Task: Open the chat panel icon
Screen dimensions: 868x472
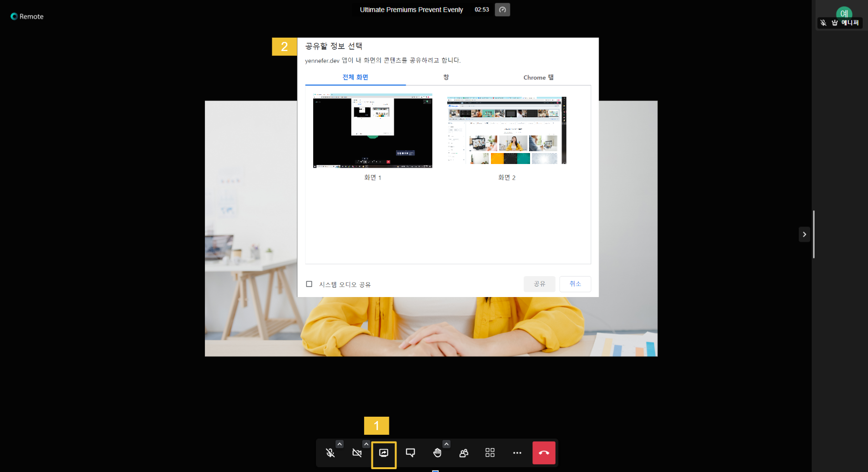Action: (410, 453)
